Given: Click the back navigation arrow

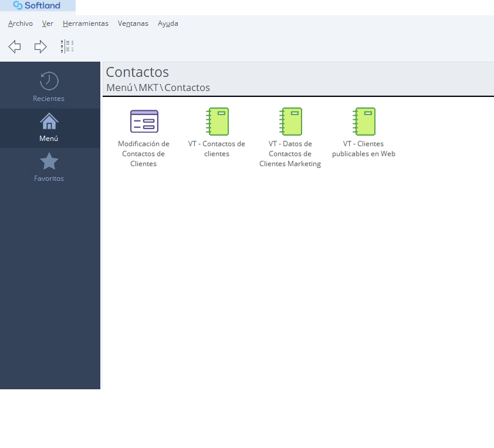Looking at the screenshot, I should pyautogui.click(x=15, y=47).
